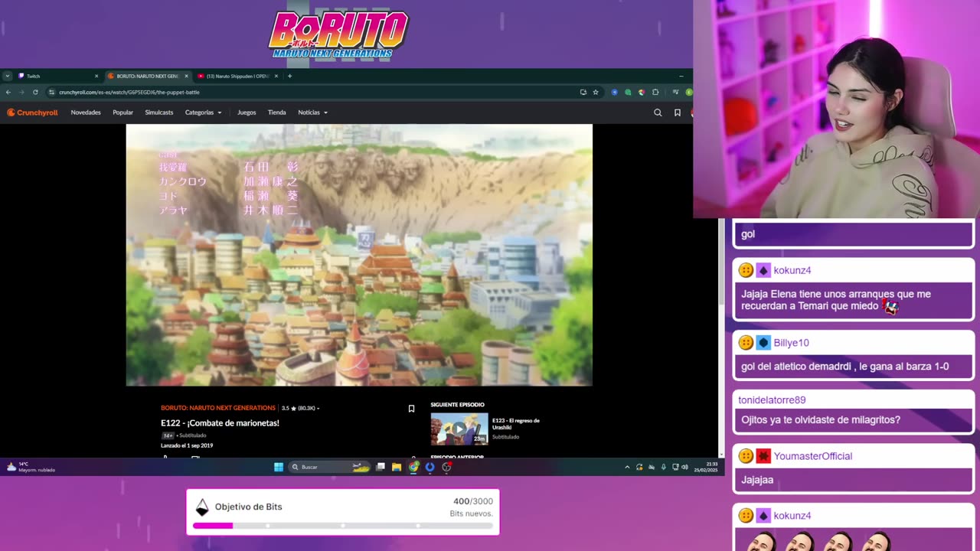Close the Twitch tab

click(x=96, y=76)
